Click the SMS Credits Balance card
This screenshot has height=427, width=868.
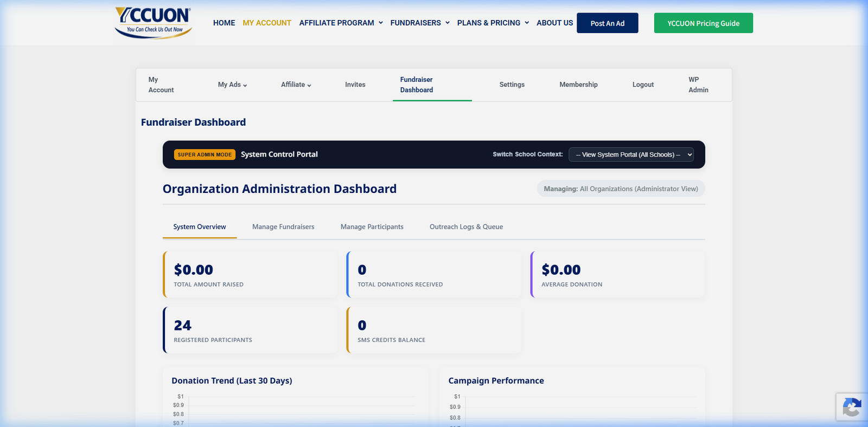pyautogui.click(x=434, y=330)
